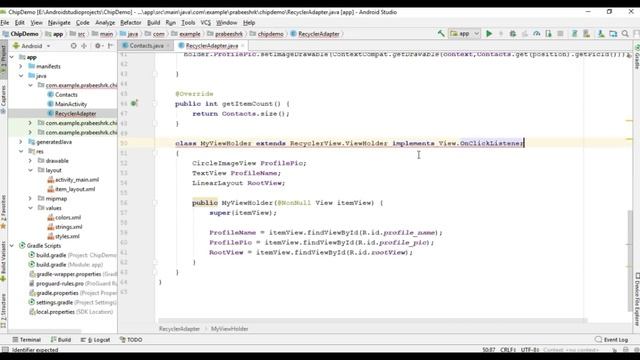Click the yellow warning stripe marker near line 50
The image size is (640, 360).
click(629, 140)
